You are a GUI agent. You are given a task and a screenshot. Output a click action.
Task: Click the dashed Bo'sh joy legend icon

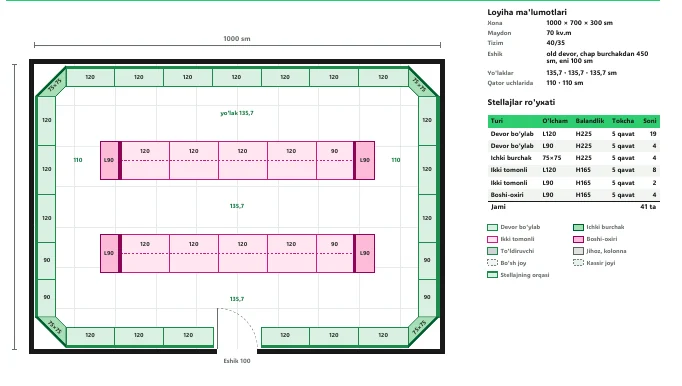pyautogui.click(x=492, y=263)
